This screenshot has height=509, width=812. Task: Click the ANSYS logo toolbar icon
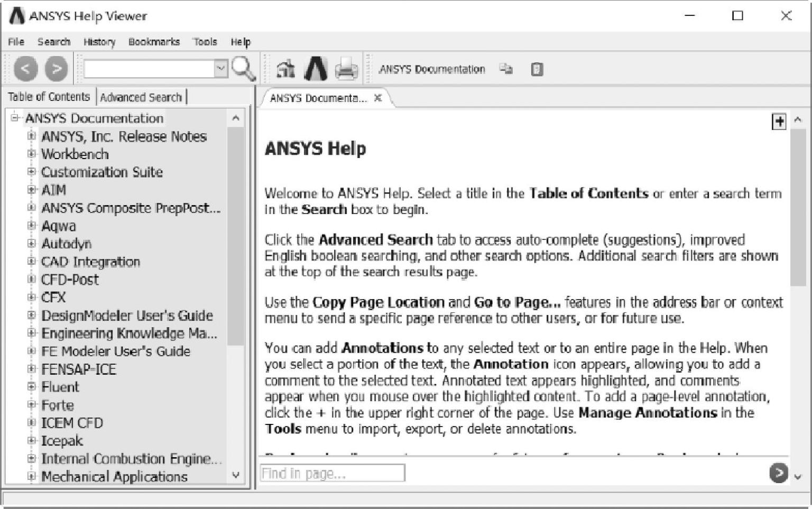(x=316, y=69)
